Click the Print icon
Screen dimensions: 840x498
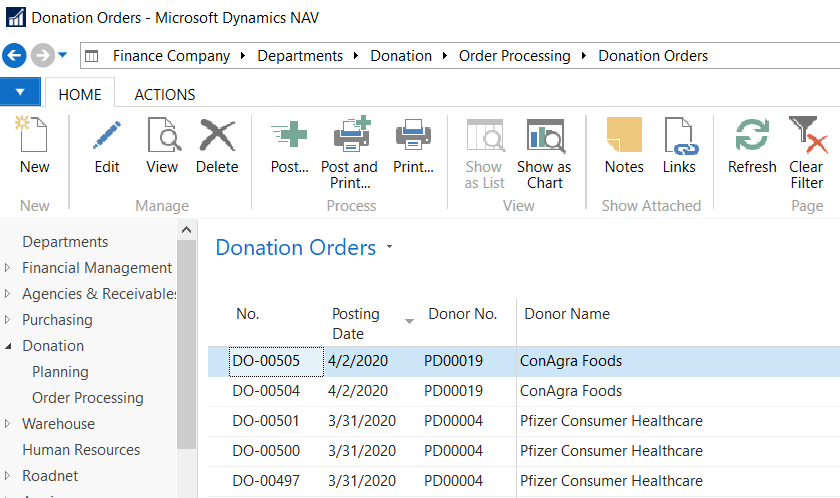coord(413,134)
